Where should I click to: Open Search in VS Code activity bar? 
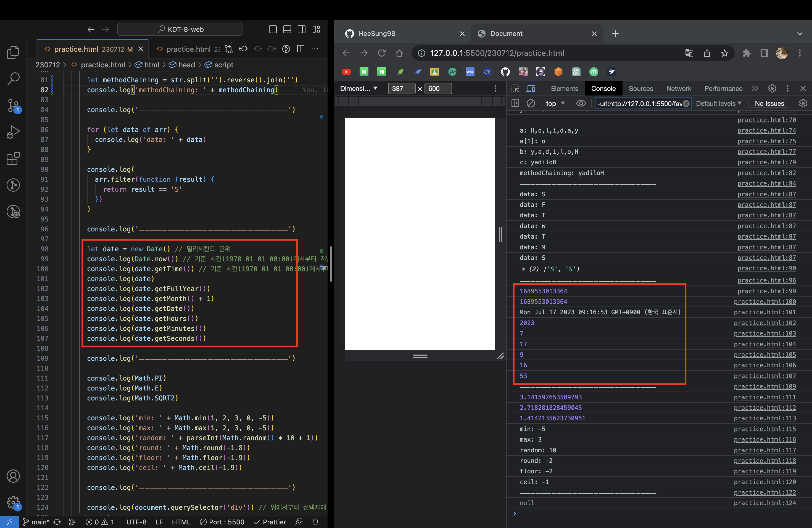coord(13,79)
